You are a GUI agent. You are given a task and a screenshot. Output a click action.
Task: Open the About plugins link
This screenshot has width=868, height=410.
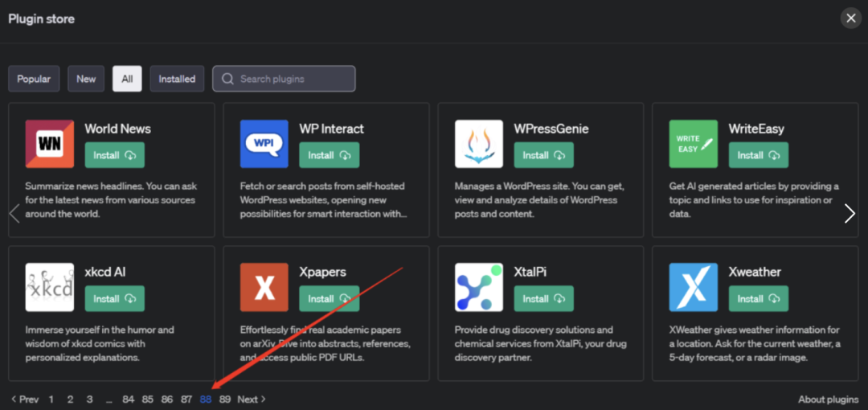click(x=828, y=399)
